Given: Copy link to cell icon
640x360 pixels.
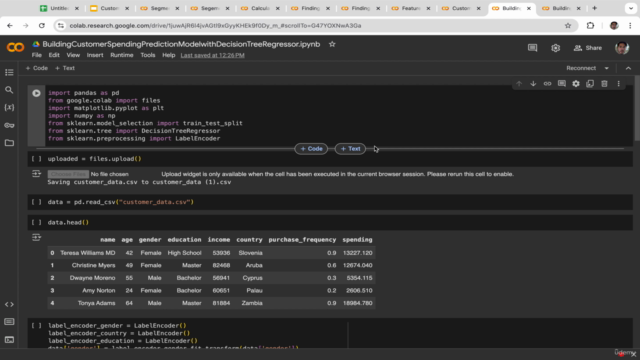Looking at the screenshot, I should (x=547, y=84).
